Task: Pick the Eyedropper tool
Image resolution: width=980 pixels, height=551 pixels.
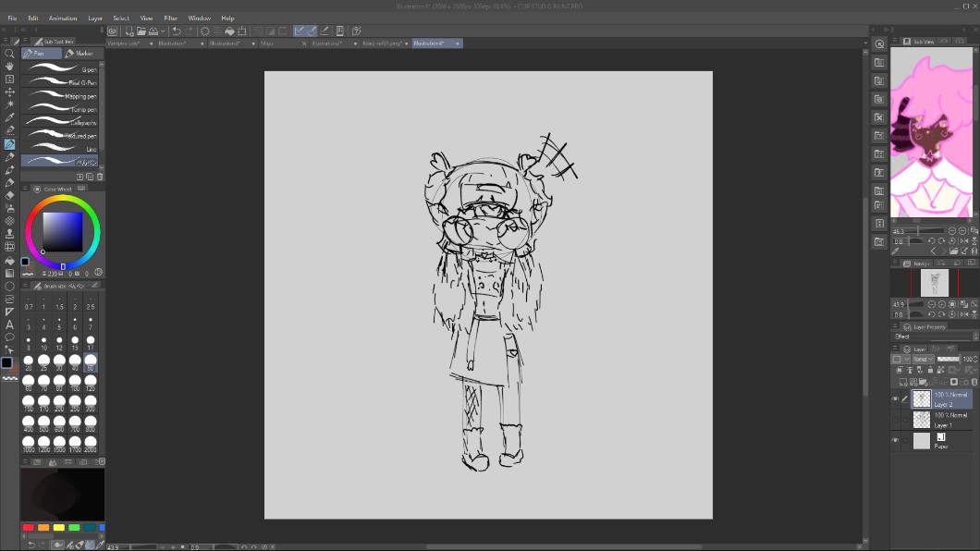Action: point(9,118)
